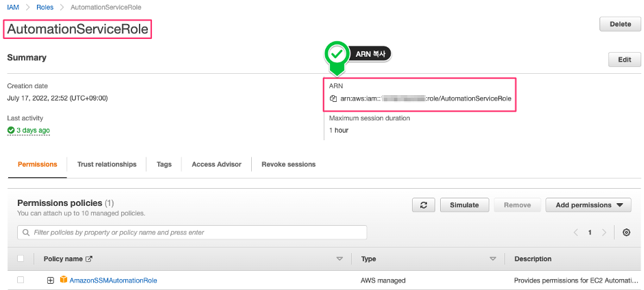Viewport: 644px width, 290px height.
Task: Go to the previous policies page arrow
Action: [576, 233]
